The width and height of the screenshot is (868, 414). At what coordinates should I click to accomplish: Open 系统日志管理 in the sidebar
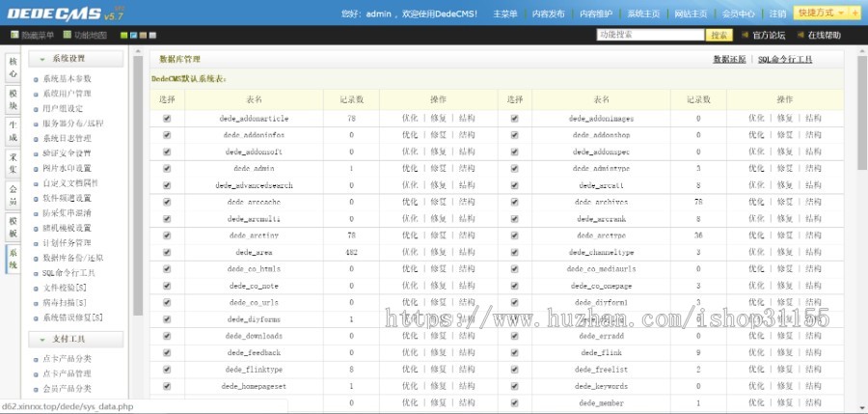click(x=67, y=139)
